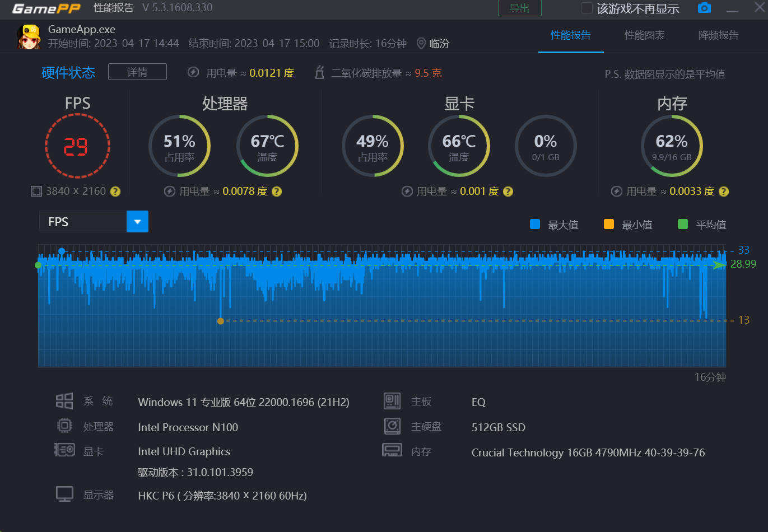Image resolution: width=768 pixels, height=532 pixels.
Task: Click the memory 62% usage gauge
Action: (x=672, y=146)
